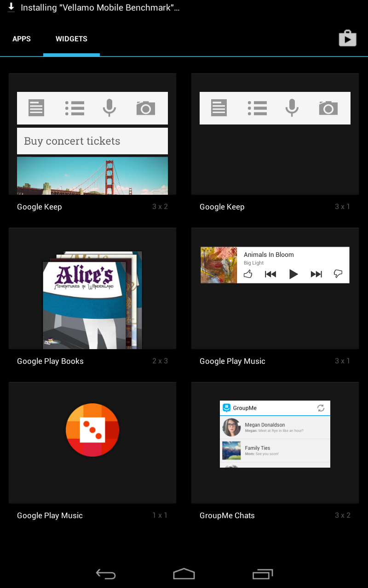Select the 'Animals In Bloom' song title

[x=269, y=254]
